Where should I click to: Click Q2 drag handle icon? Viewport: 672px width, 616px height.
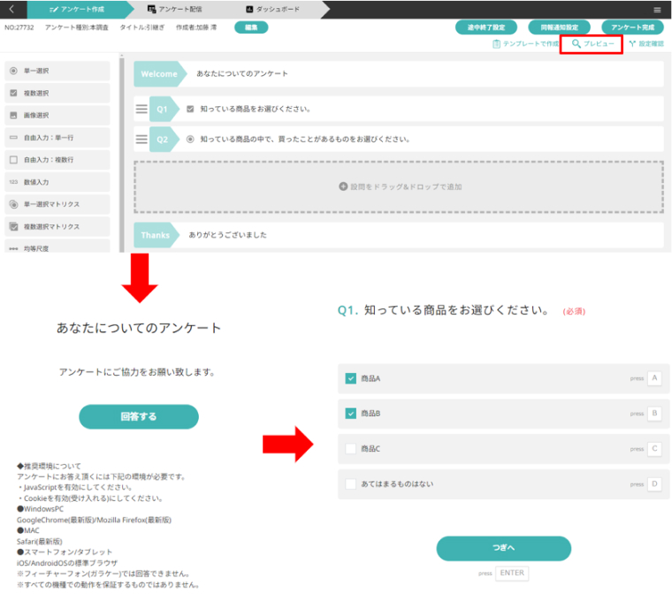pyautogui.click(x=141, y=140)
